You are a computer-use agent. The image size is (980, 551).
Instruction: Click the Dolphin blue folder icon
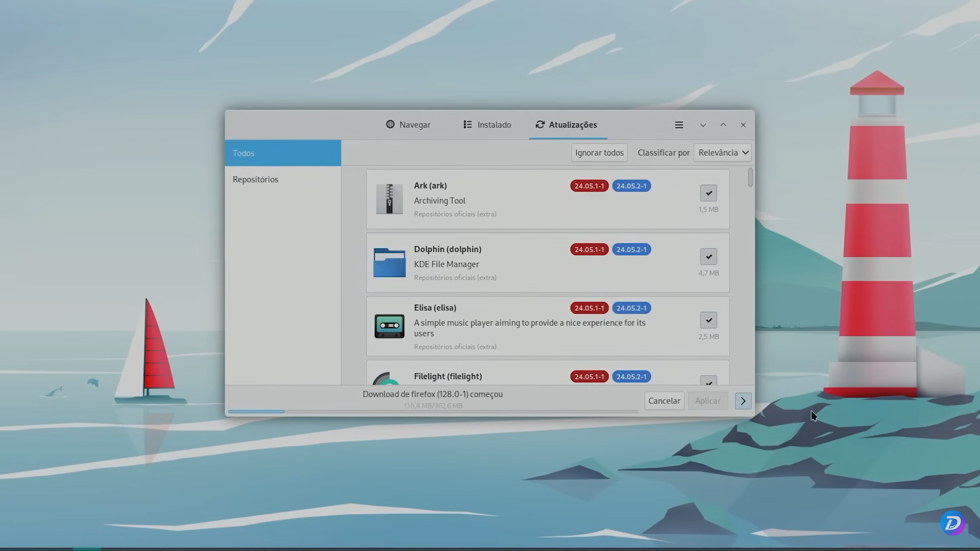(389, 262)
